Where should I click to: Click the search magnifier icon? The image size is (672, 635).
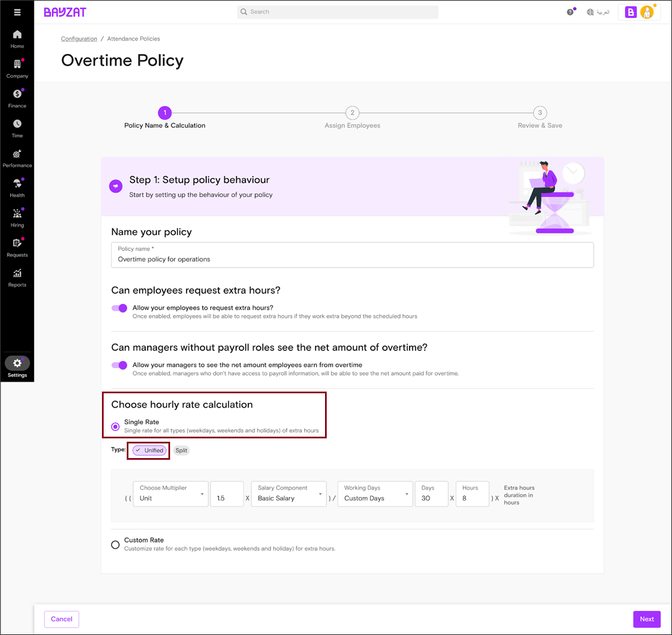tap(243, 12)
